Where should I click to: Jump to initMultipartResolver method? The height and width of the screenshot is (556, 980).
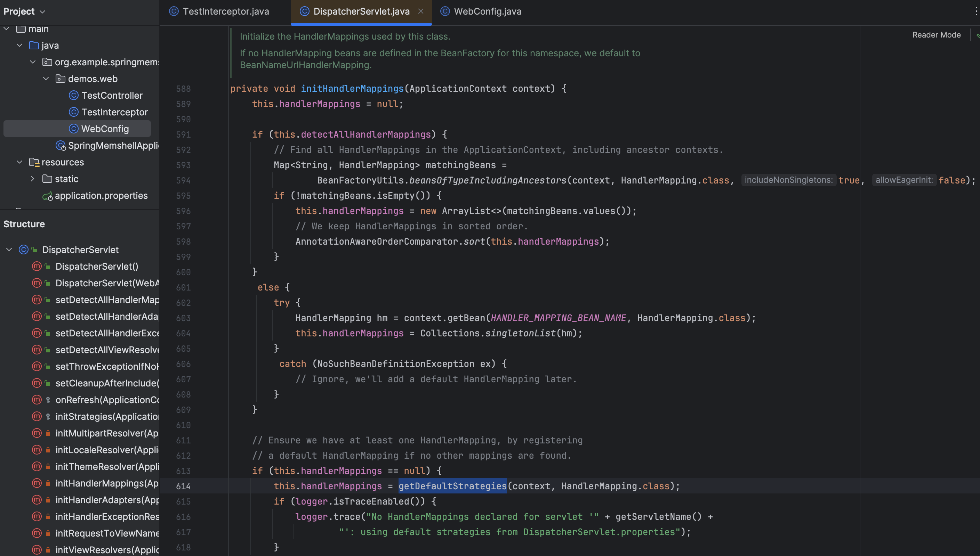[x=107, y=433]
